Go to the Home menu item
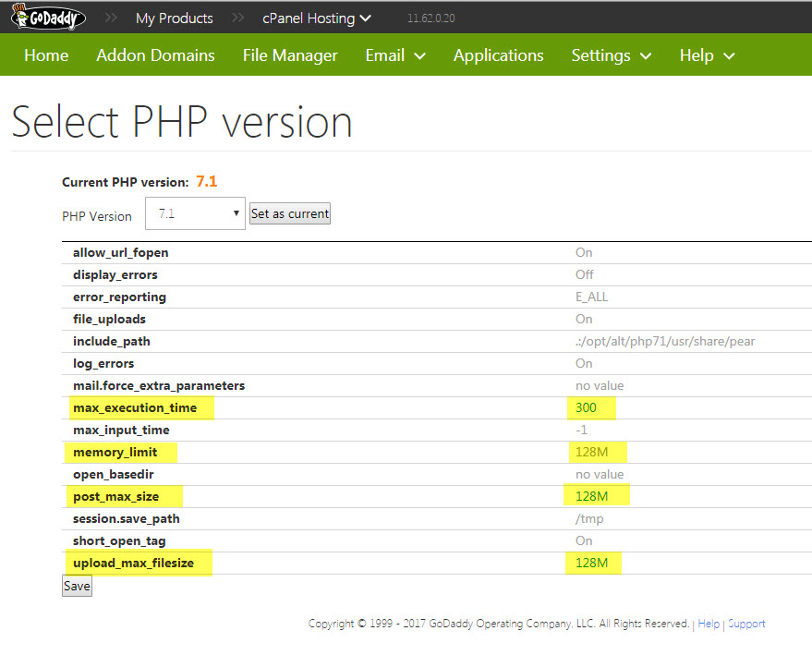The image size is (812, 655). click(x=46, y=55)
